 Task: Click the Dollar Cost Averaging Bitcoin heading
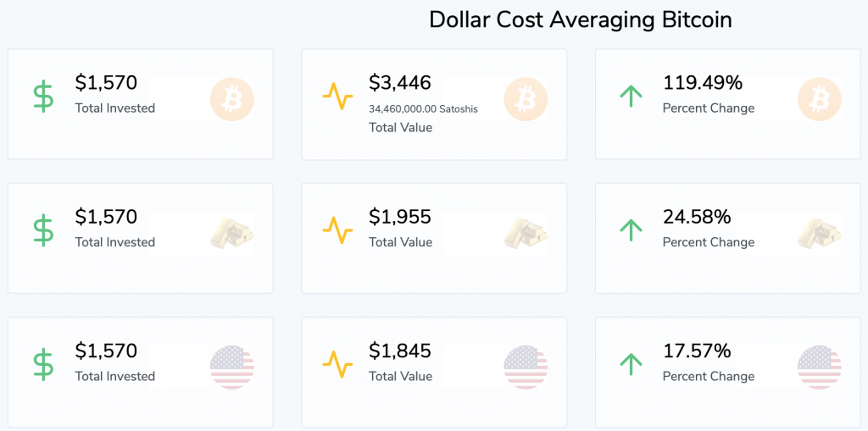point(580,19)
